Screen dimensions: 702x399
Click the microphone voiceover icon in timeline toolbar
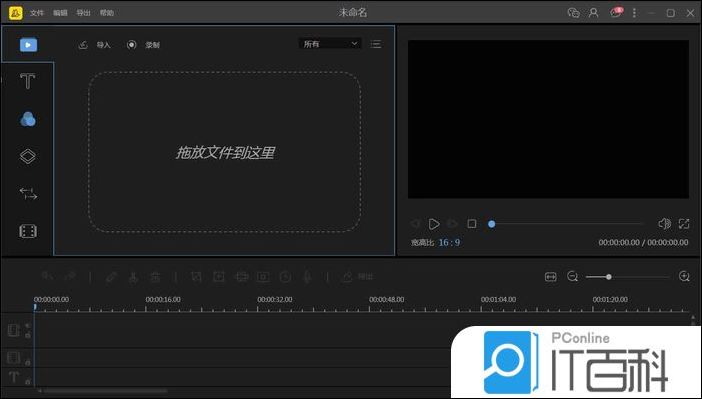click(x=307, y=277)
